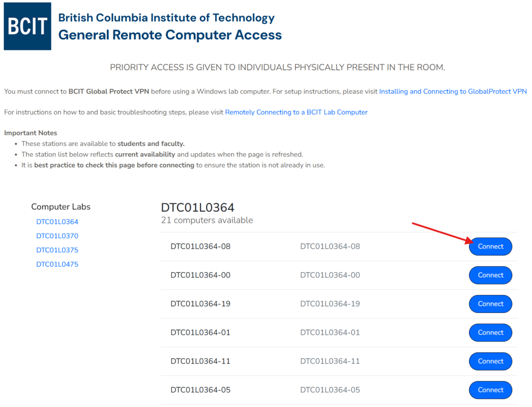Connect to station DTC01L0364-08
Image resolution: width=532 pixels, height=407 pixels.
[490, 247]
